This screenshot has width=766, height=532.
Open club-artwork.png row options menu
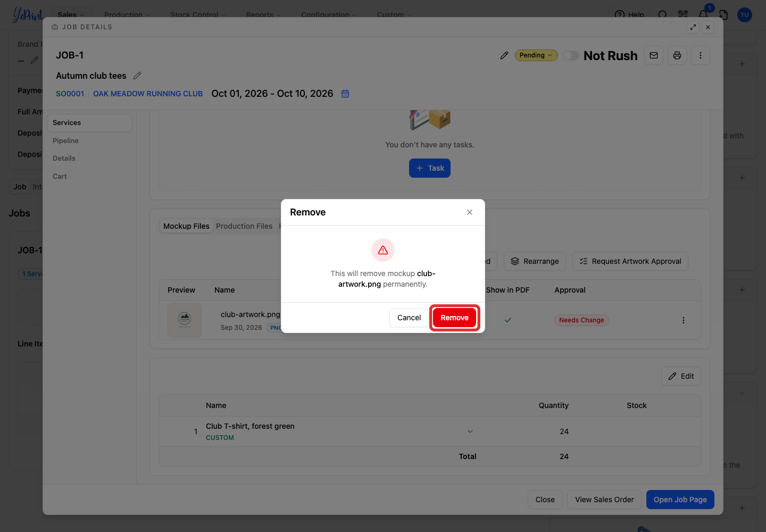click(x=684, y=320)
